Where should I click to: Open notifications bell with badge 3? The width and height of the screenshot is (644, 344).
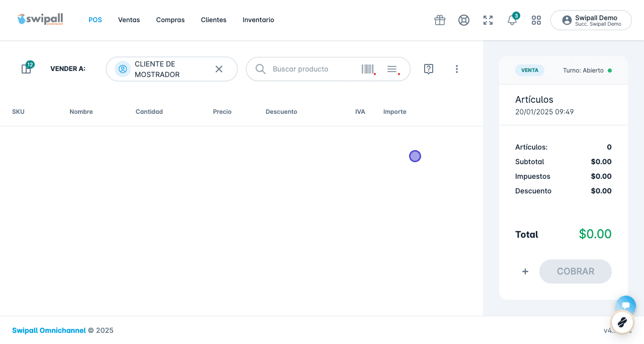512,20
